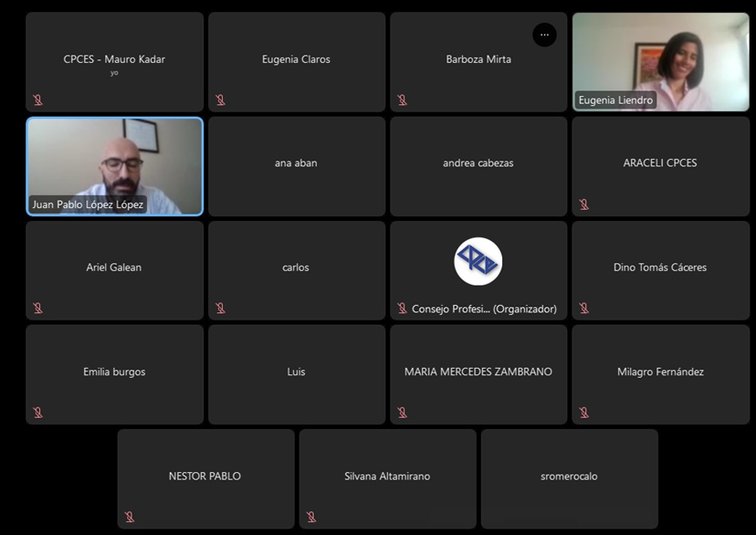This screenshot has height=535, width=756.
Task: Click the CPCES - Mauro Kadar name
Action: 114,59
